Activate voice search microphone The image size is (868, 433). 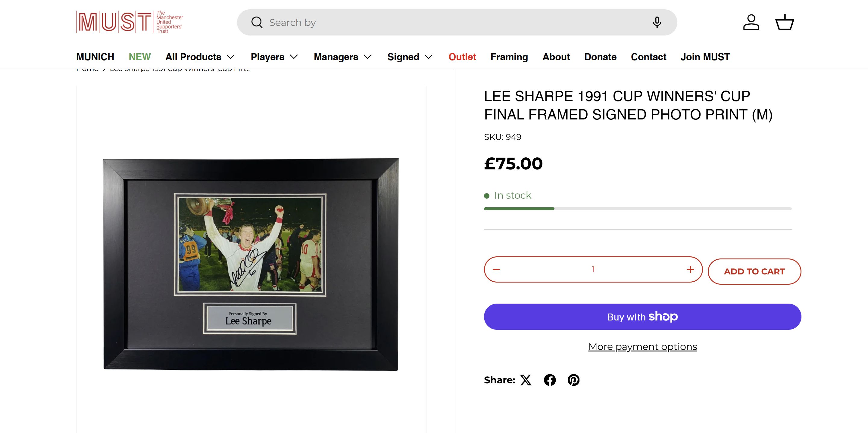point(657,23)
